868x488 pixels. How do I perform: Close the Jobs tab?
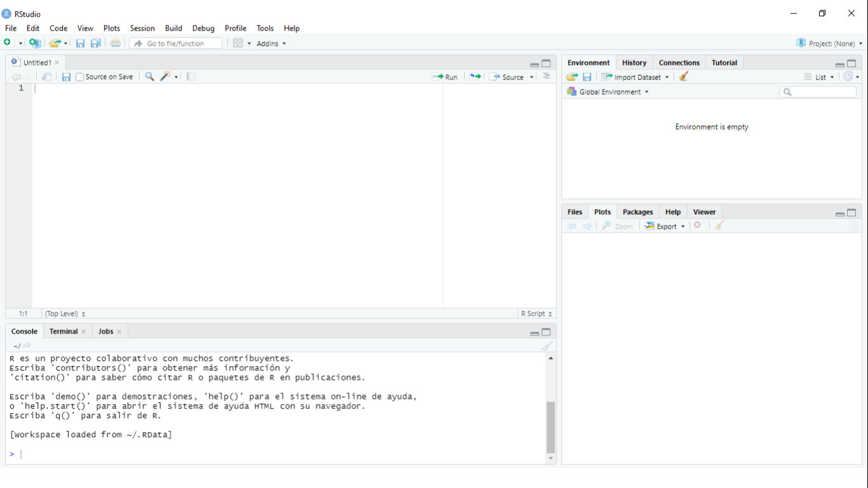(119, 332)
